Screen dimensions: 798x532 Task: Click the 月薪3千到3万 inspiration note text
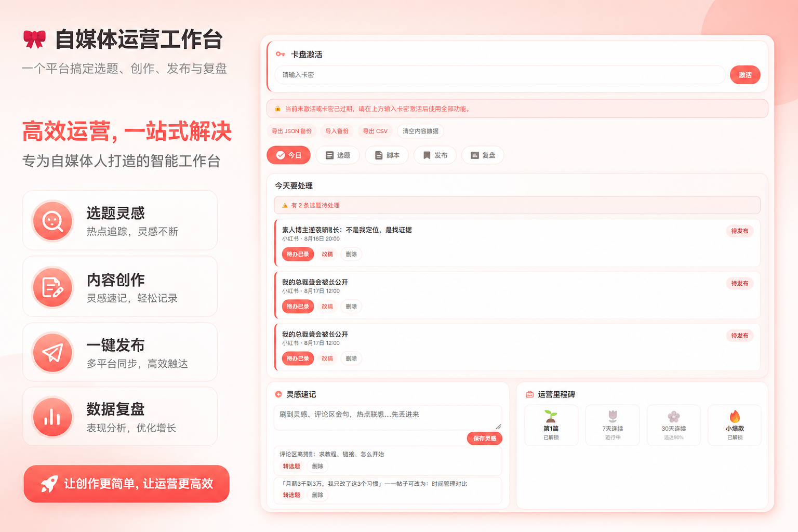[x=373, y=484]
